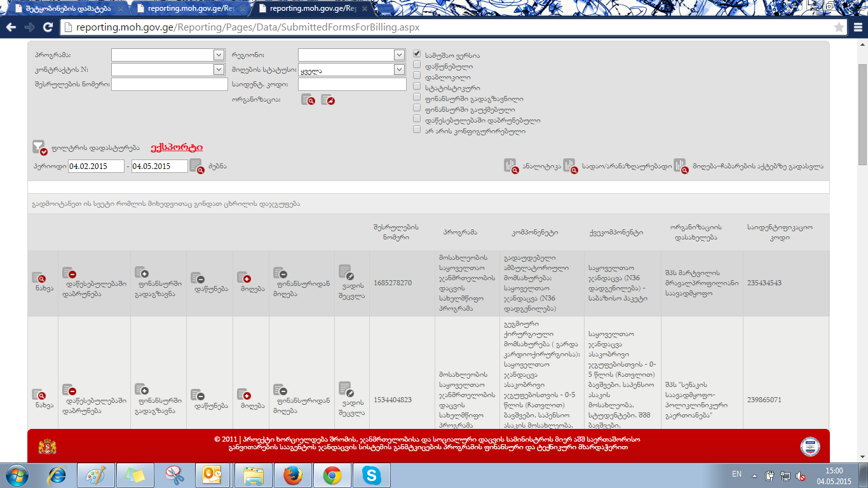Click first organization (ორგანიზაცია) search icon

(x=308, y=100)
